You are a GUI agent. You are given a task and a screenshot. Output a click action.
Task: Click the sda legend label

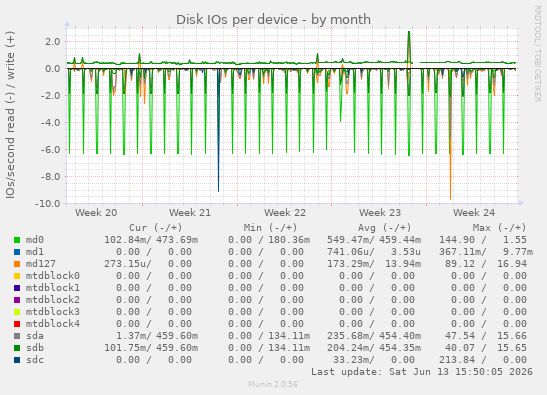click(x=35, y=336)
